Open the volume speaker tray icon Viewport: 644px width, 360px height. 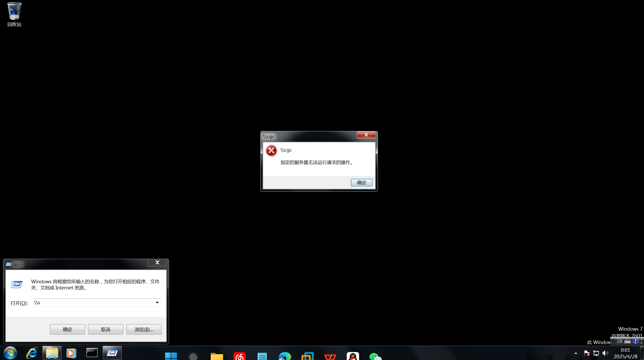pos(605,353)
